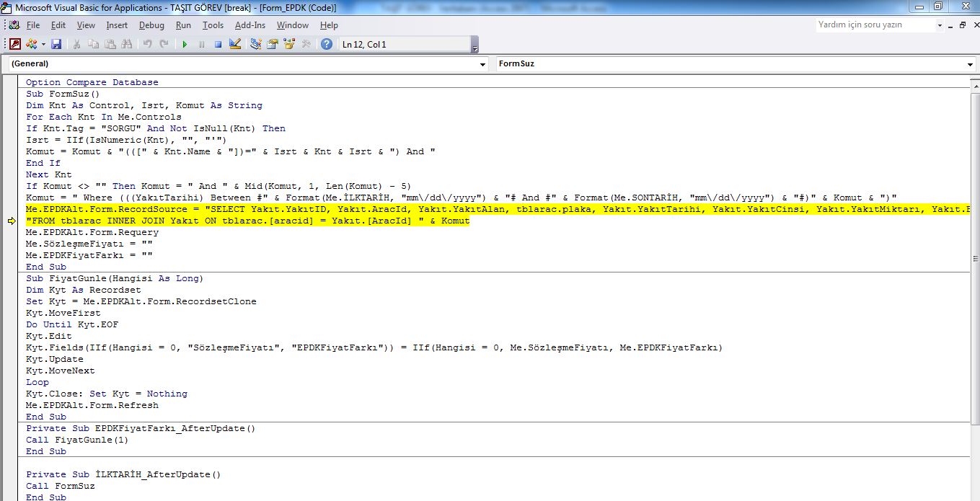Click the blue Reset stop button

point(218,44)
